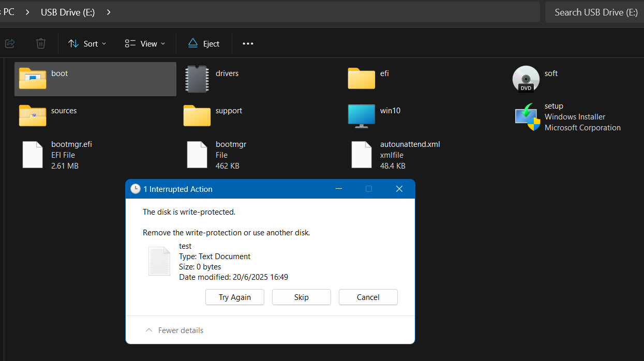
Task: Click the "48.4 KB" file size
Action: click(x=393, y=166)
